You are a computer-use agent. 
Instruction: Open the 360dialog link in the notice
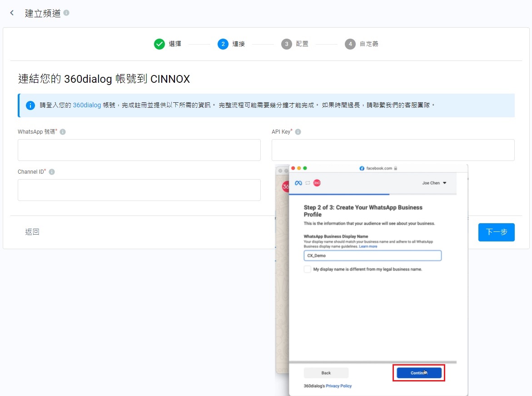point(87,105)
